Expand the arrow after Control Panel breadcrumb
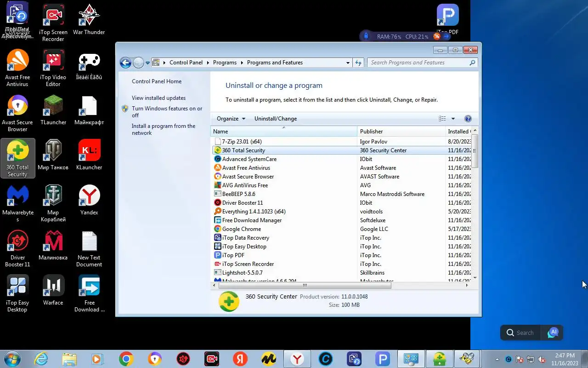The image size is (588, 368). (208, 63)
